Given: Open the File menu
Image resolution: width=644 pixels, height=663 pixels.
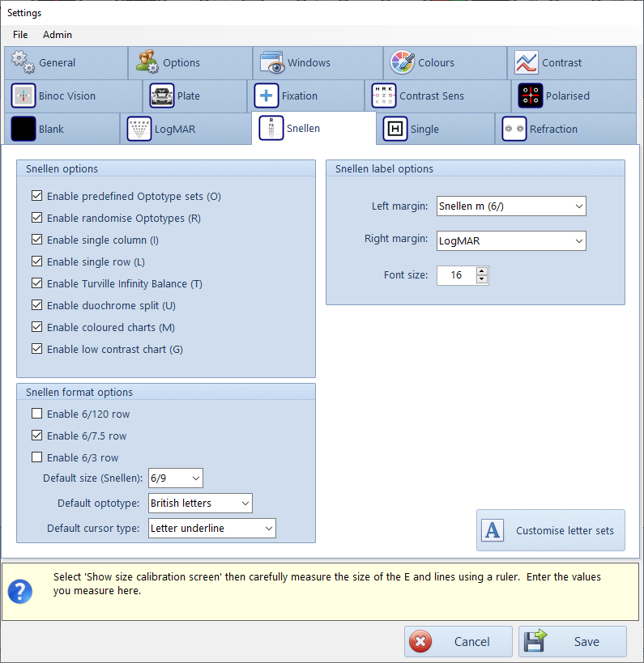Looking at the screenshot, I should tap(20, 35).
